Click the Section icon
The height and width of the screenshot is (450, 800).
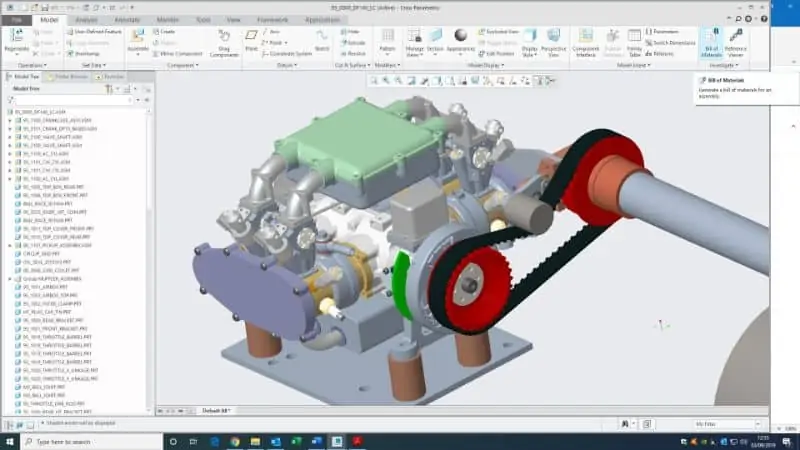435,35
